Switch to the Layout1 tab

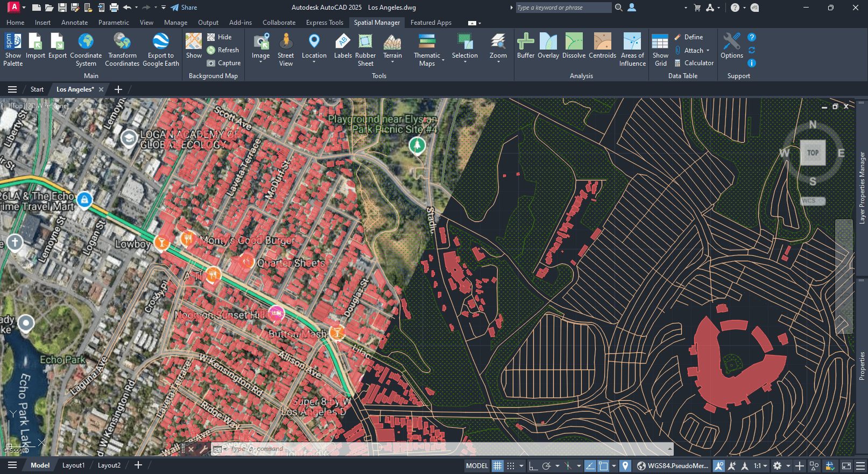click(x=73, y=465)
